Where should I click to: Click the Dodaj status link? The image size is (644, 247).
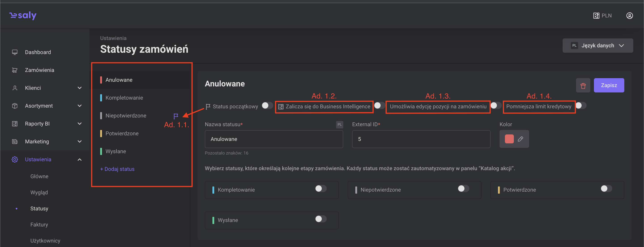click(117, 169)
